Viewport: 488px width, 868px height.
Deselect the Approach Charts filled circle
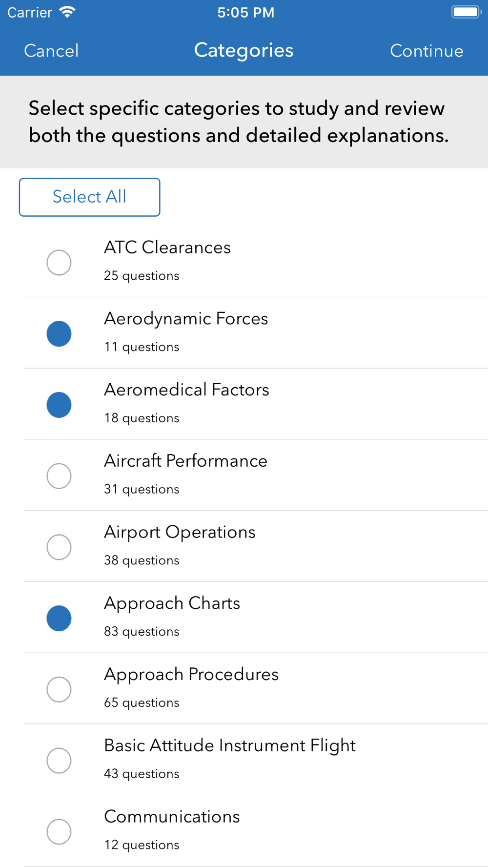(59, 619)
